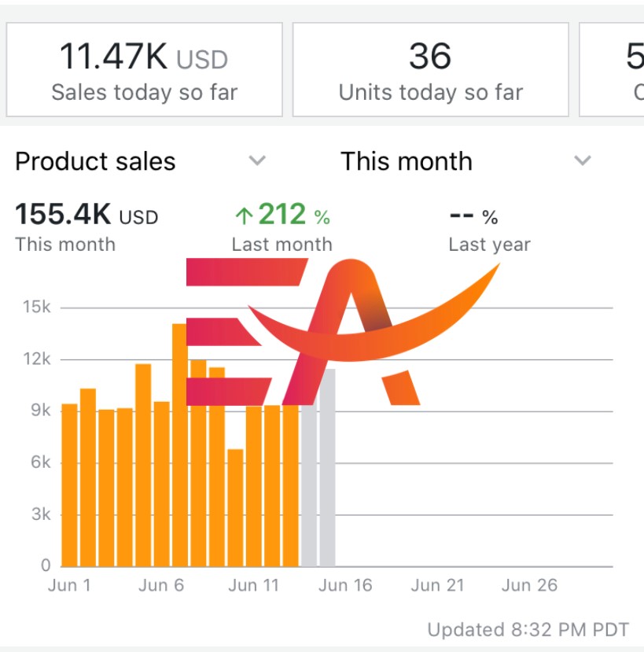Image resolution: width=644 pixels, height=652 pixels.
Task: Click the Product sales metric label
Action: click(95, 161)
